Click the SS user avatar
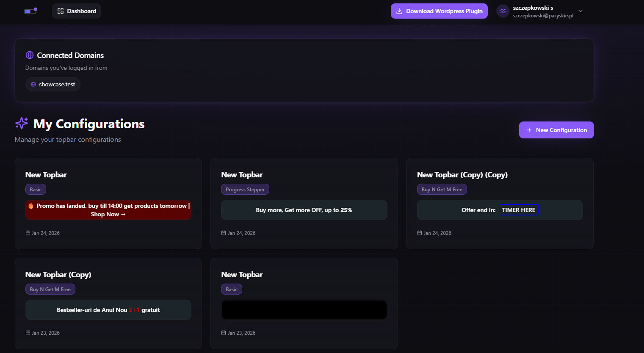Image resolution: width=644 pixels, height=353 pixels. (503, 11)
